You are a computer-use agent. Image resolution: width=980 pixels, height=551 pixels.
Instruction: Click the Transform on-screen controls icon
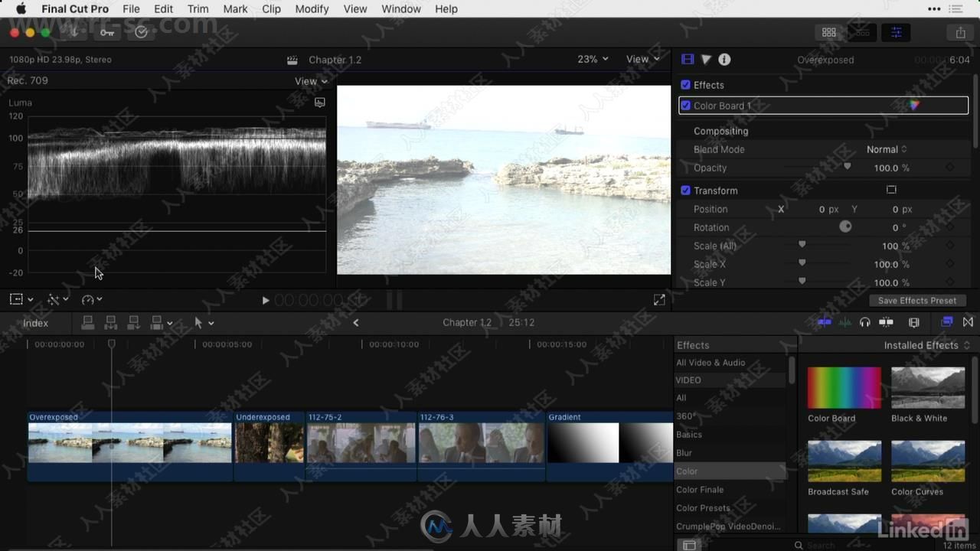891,190
